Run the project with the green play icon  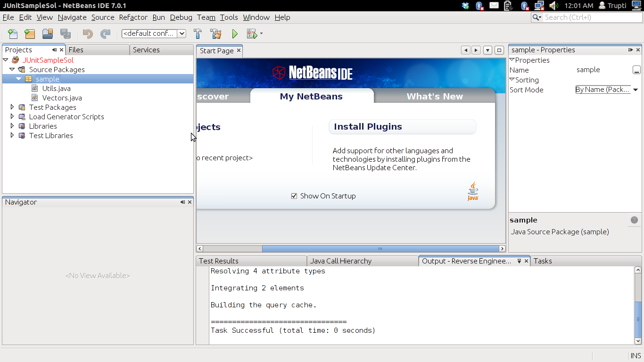(x=234, y=33)
